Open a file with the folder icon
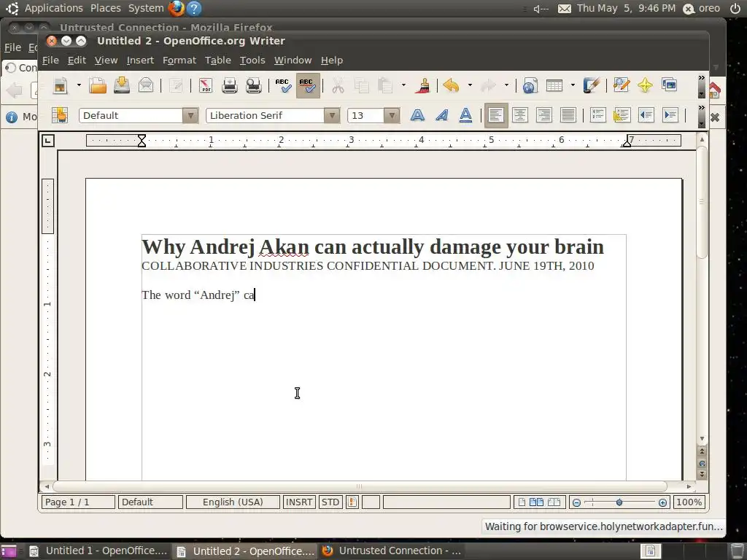Image resolution: width=747 pixels, height=560 pixels. point(98,86)
